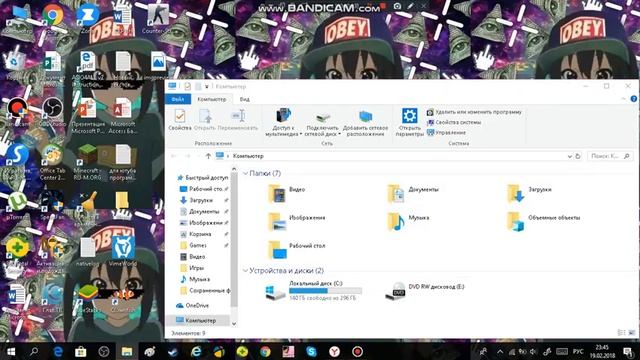Select OneDrive in navigation pane
The width and height of the screenshot is (640, 360).
(x=192, y=305)
